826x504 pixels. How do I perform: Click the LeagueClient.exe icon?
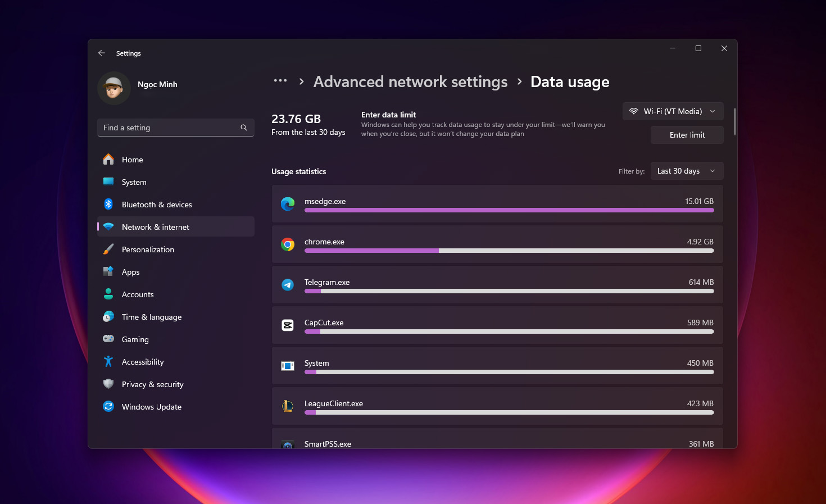coord(288,406)
